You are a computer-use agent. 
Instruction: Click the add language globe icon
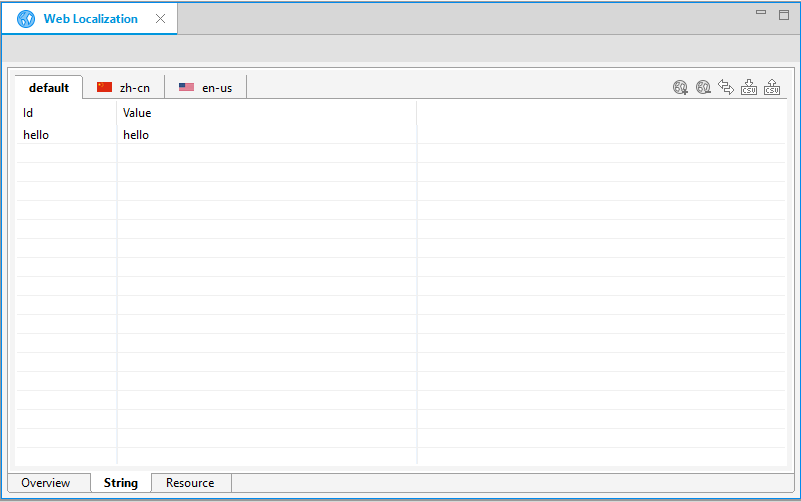tap(680, 88)
